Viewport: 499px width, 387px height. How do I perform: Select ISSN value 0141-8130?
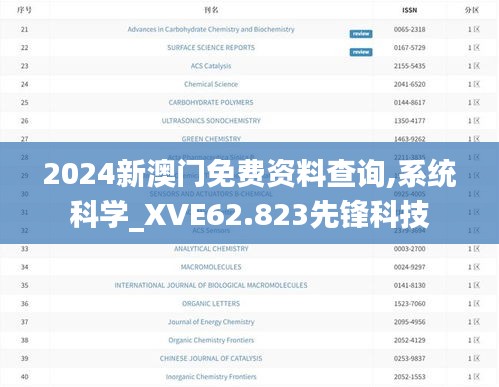click(409, 285)
